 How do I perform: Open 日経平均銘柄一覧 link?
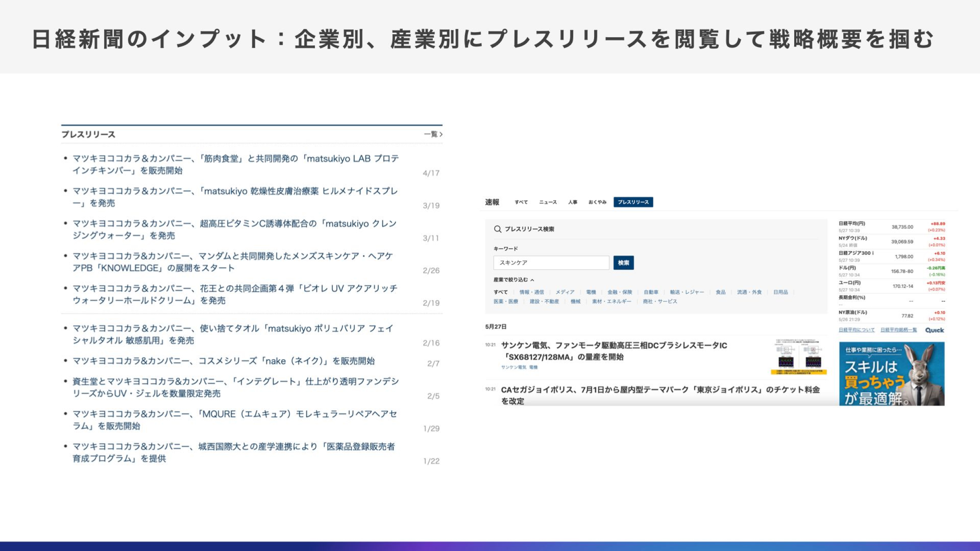click(898, 330)
